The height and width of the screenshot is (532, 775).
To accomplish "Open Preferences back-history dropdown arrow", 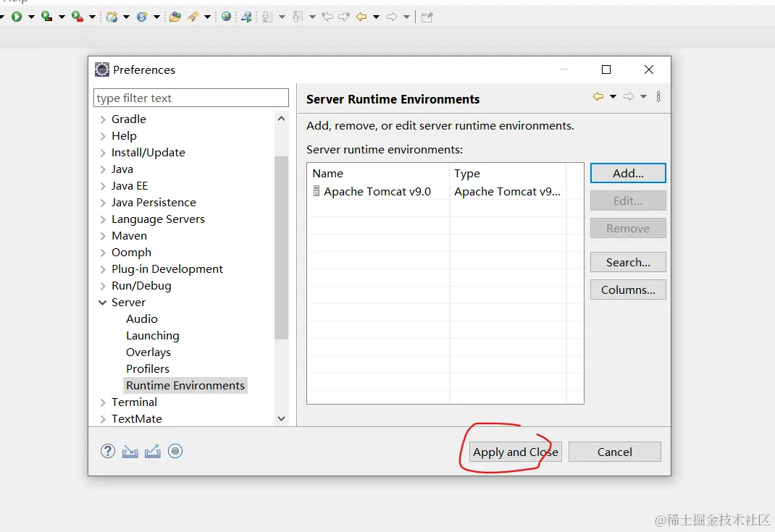I will tap(613, 96).
